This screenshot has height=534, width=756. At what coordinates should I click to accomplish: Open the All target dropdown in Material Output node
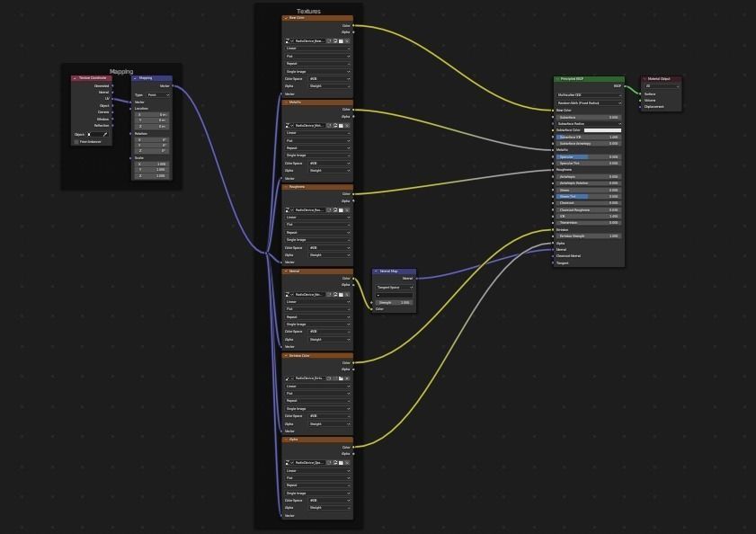(x=662, y=86)
